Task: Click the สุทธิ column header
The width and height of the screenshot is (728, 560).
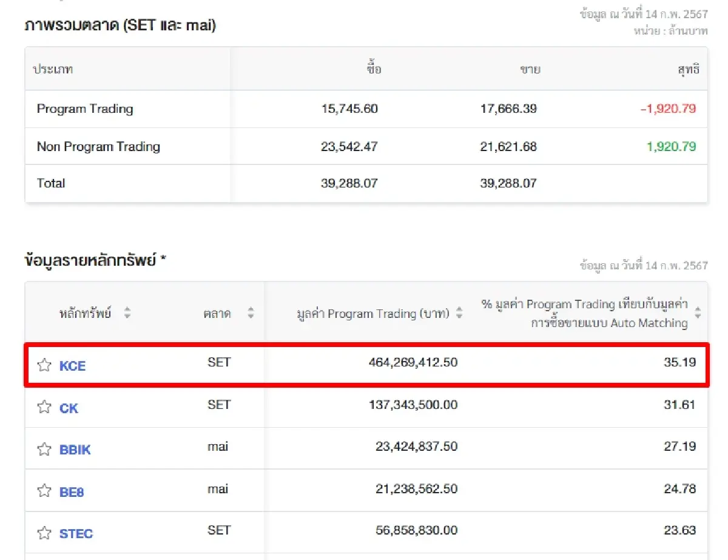Action: [x=688, y=69]
